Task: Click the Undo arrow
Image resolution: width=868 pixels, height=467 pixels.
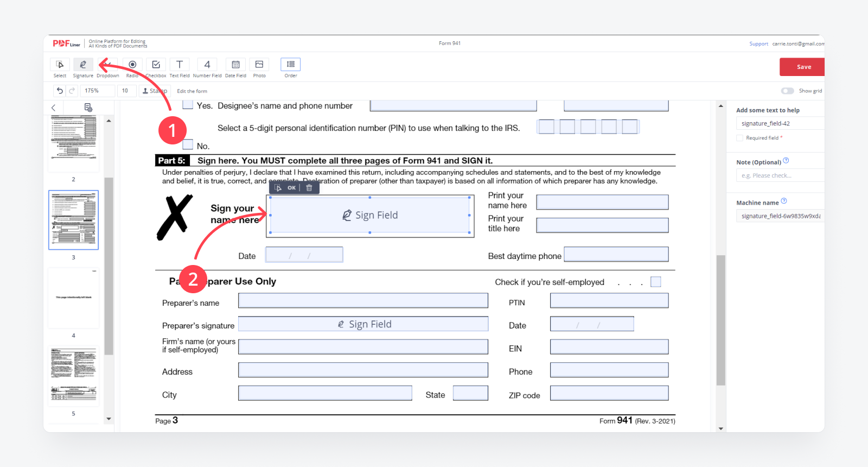Action: pyautogui.click(x=60, y=91)
